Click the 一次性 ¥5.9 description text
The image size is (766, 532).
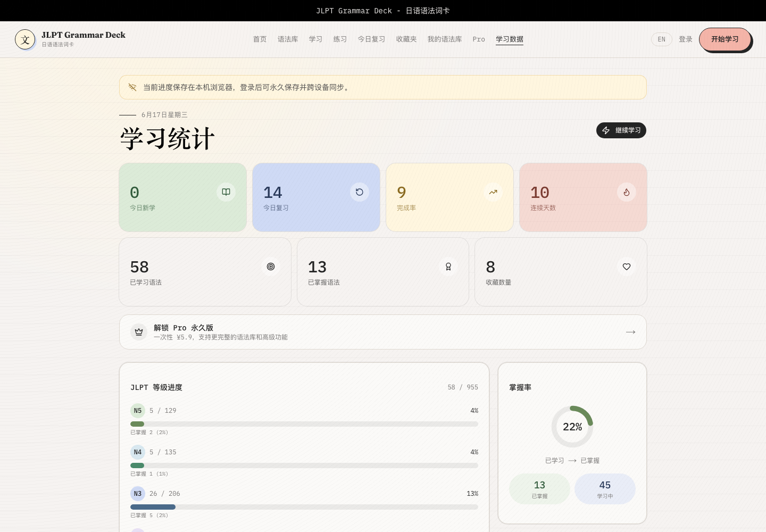pos(221,337)
